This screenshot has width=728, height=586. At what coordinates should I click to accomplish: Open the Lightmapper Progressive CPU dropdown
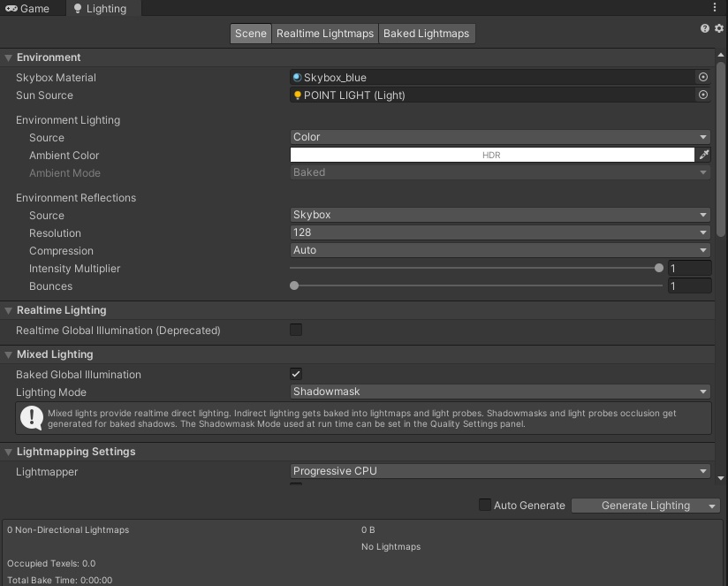click(500, 471)
